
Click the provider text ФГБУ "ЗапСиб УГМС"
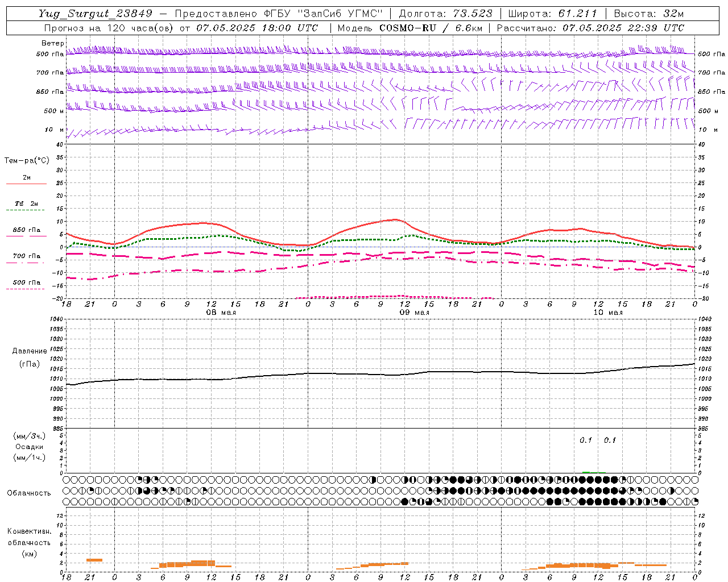(x=324, y=14)
